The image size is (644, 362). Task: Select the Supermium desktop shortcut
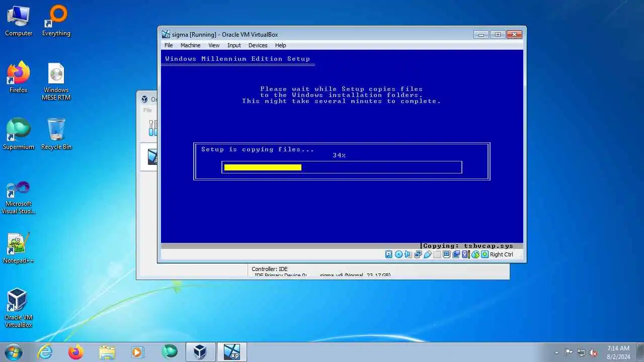19,134
